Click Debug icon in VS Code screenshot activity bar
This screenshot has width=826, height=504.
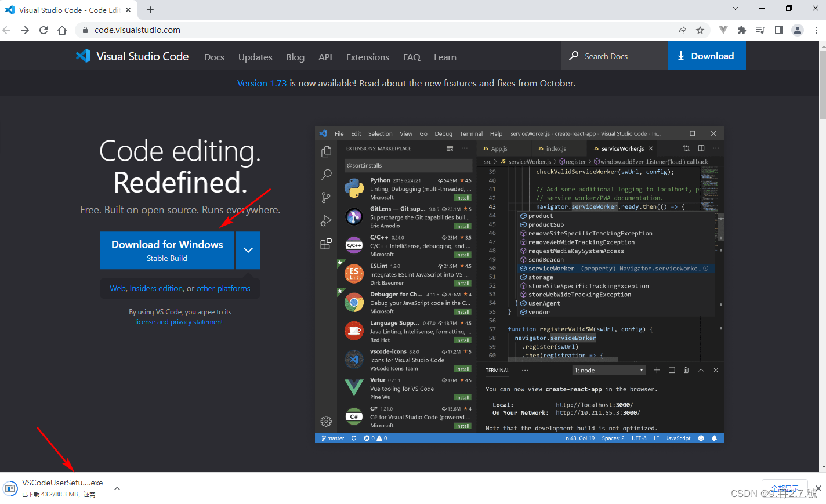(326, 220)
